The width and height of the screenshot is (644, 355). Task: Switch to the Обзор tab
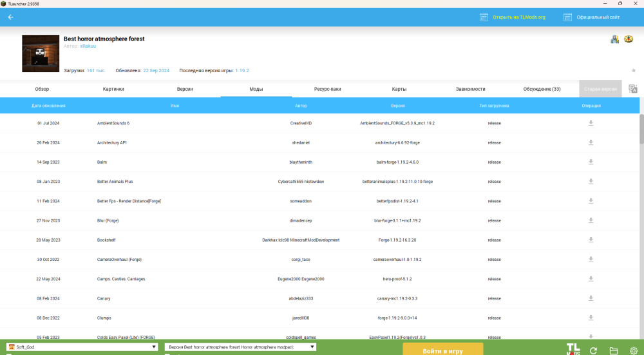click(42, 89)
